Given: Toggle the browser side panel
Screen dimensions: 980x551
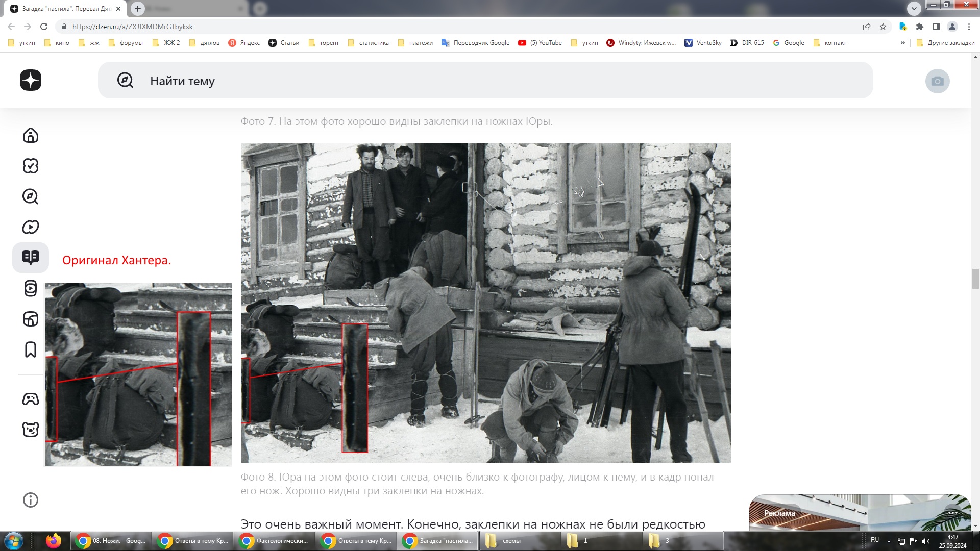Looking at the screenshot, I should tap(936, 27).
